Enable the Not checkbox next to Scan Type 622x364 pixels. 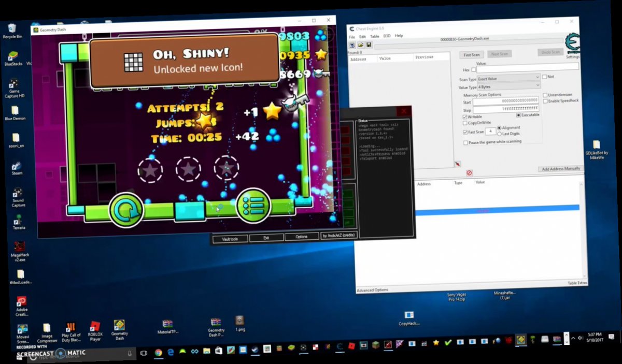pyautogui.click(x=544, y=77)
